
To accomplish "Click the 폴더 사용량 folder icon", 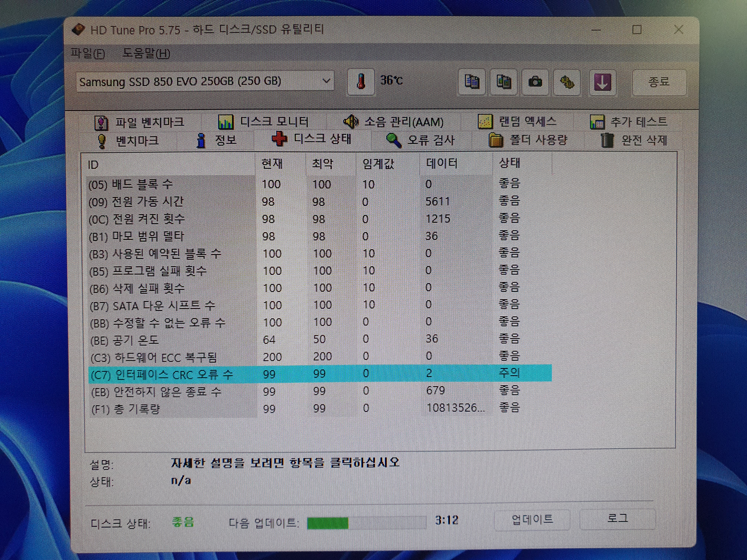I will [x=496, y=140].
